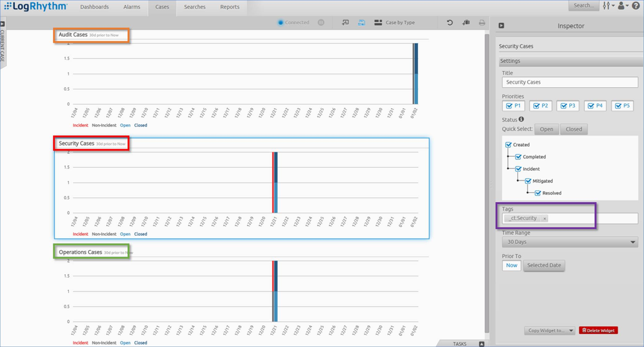
Task: Click the Delete Widget button
Action: click(598, 330)
